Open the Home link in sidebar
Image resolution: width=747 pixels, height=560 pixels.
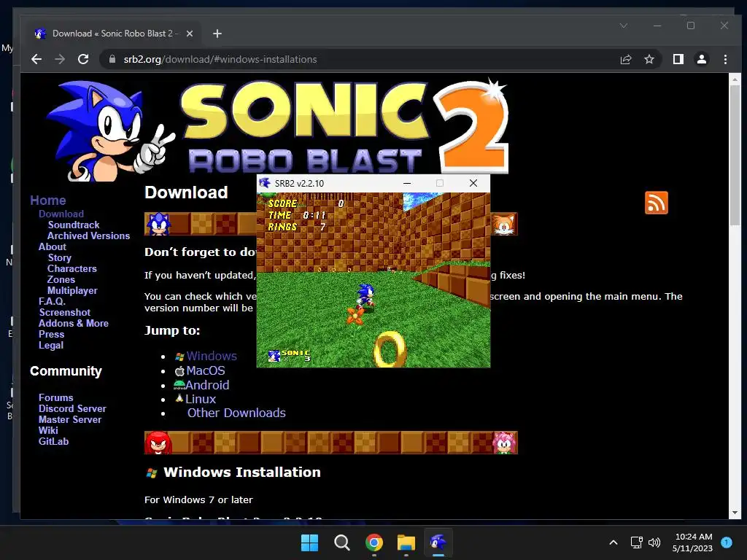(47, 201)
